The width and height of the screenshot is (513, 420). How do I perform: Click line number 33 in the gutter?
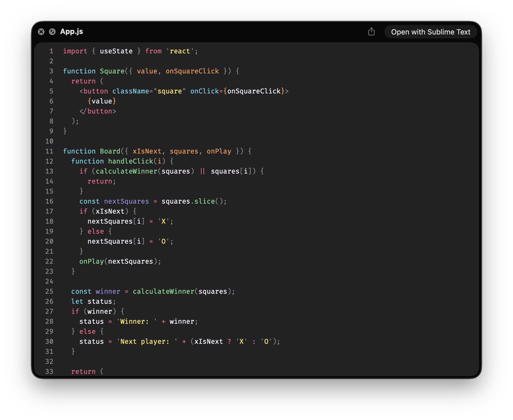pos(49,371)
